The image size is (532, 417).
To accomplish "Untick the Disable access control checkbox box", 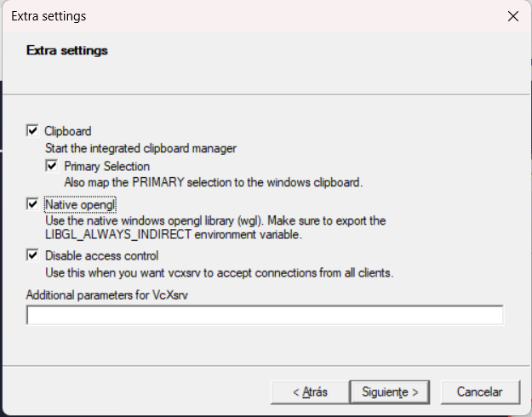I will pyautogui.click(x=33, y=255).
